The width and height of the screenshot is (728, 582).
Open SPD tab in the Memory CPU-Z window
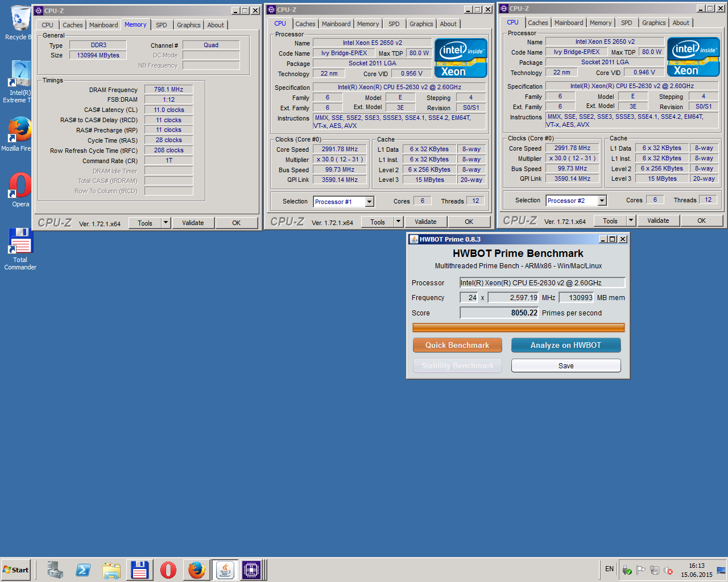(x=162, y=25)
